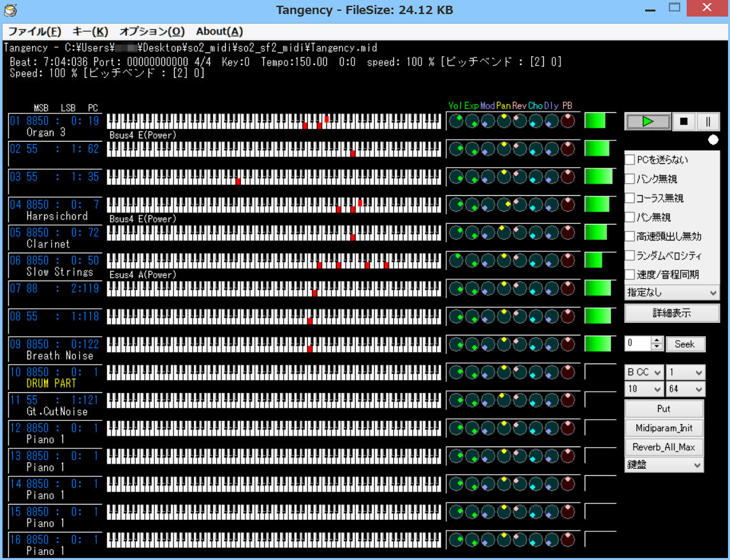Check the ランダムベロシティ option
730x560 pixels.
tap(630, 255)
